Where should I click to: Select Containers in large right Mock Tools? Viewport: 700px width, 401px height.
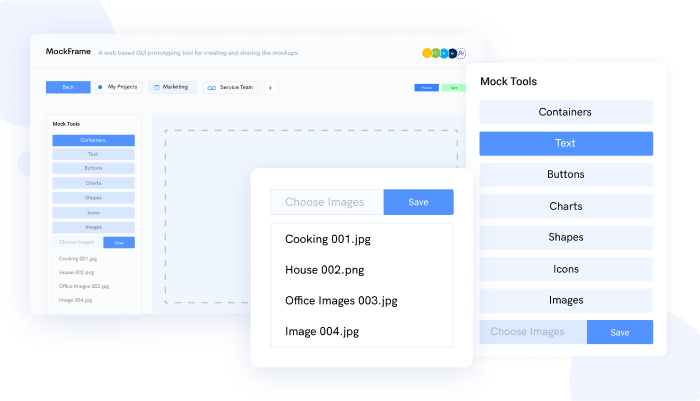click(566, 112)
